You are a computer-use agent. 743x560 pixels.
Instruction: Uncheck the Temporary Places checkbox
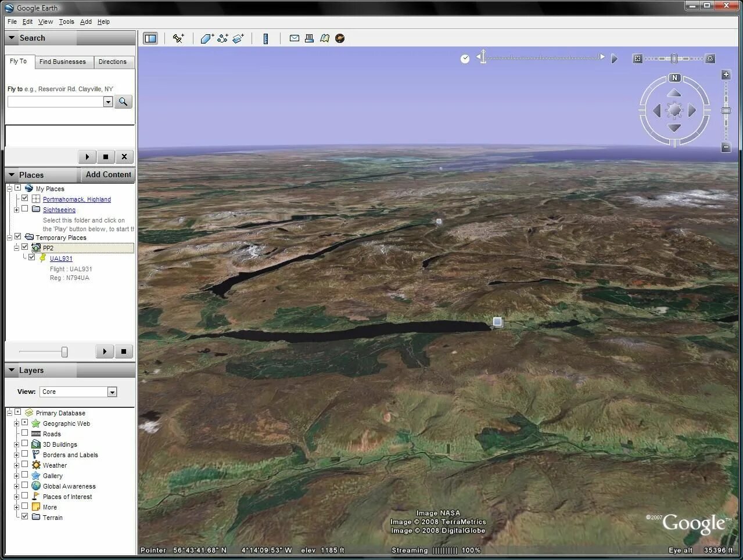[18, 236]
